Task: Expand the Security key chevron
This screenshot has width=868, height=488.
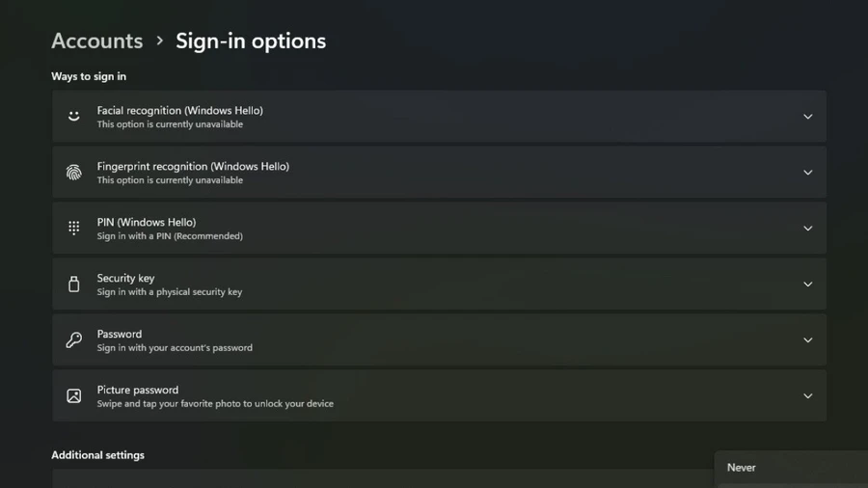Action: [x=807, y=285]
